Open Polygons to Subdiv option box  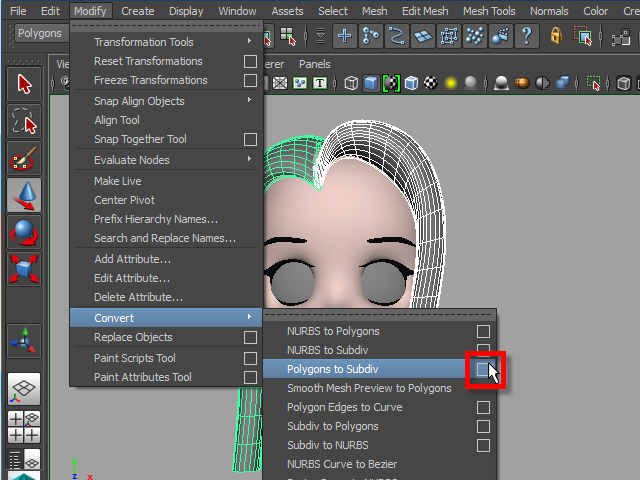[483, 370]
